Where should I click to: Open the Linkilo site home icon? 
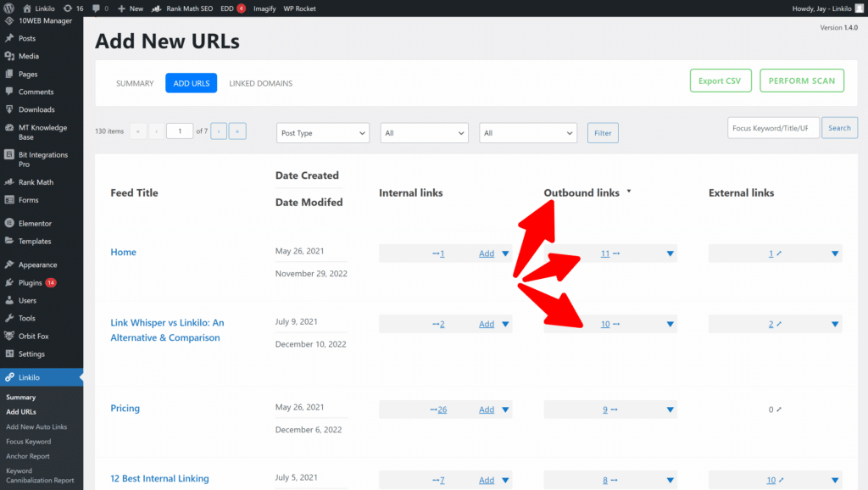(27, 8)
